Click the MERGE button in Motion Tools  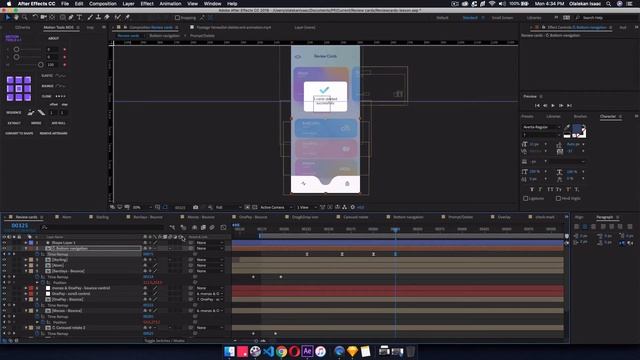36,123
